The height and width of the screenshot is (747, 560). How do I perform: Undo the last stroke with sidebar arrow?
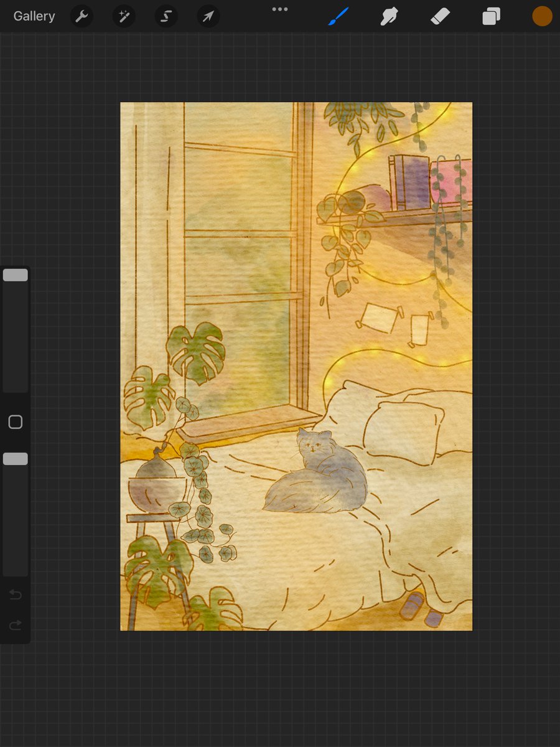click(16, 595)
